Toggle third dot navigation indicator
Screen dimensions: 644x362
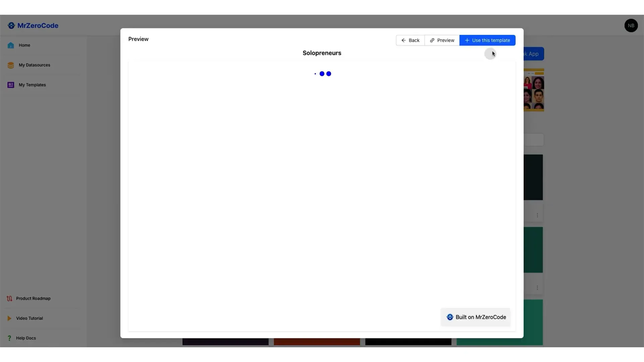(329, 73)
